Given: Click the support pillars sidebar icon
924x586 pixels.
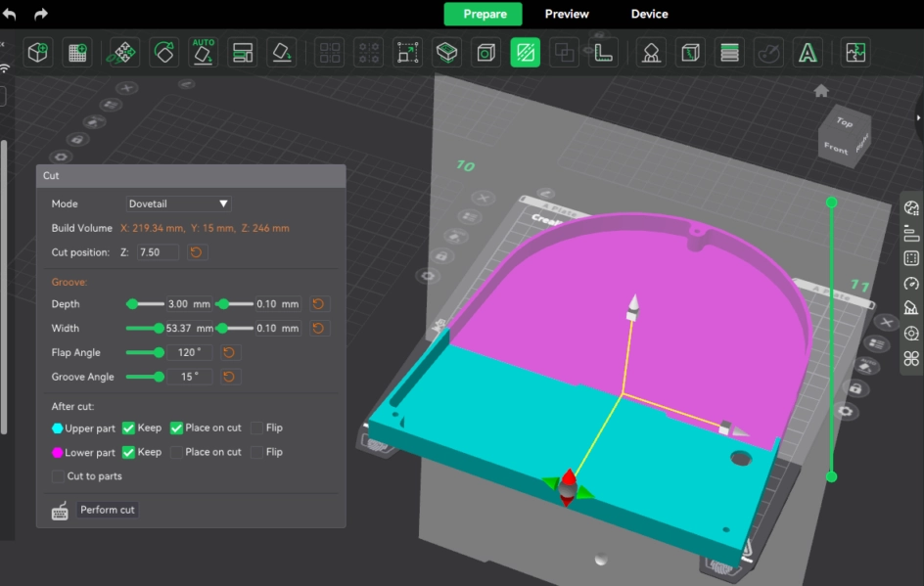Looking at the screenshot, I should pos(911,308).
